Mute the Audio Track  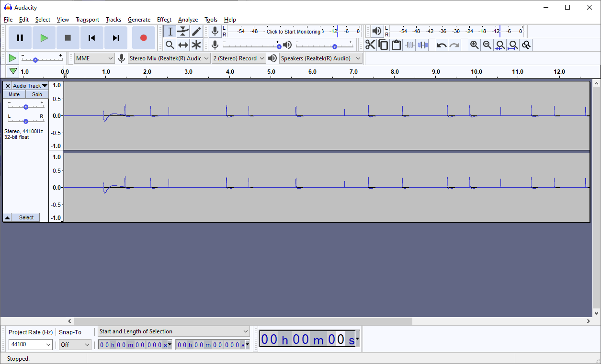click(14, 94)
